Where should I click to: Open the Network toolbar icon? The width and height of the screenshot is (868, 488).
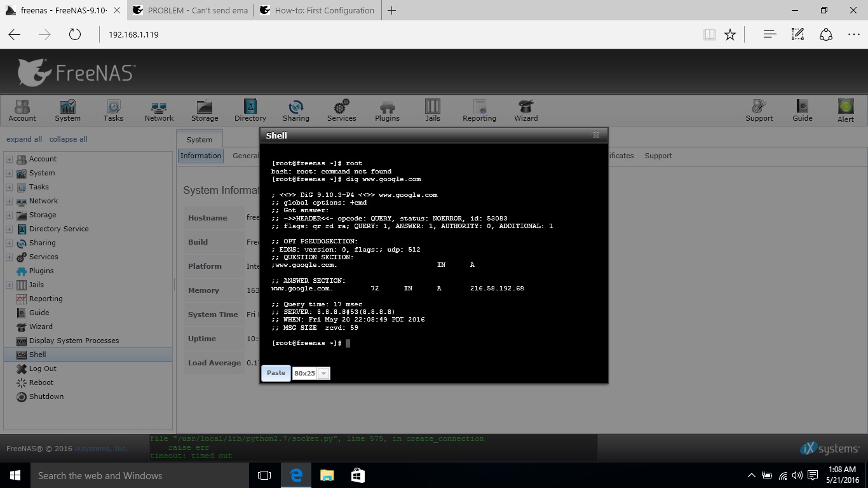[159, 110]
